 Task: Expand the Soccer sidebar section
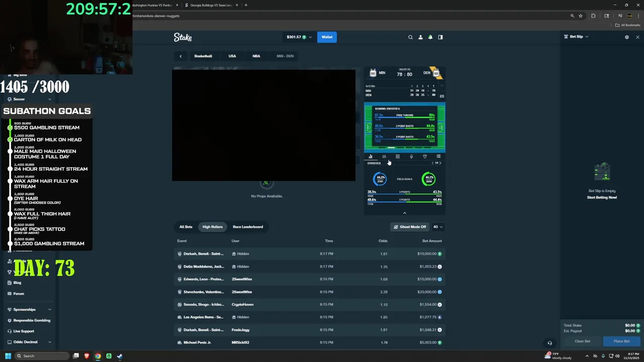point(29,99)
